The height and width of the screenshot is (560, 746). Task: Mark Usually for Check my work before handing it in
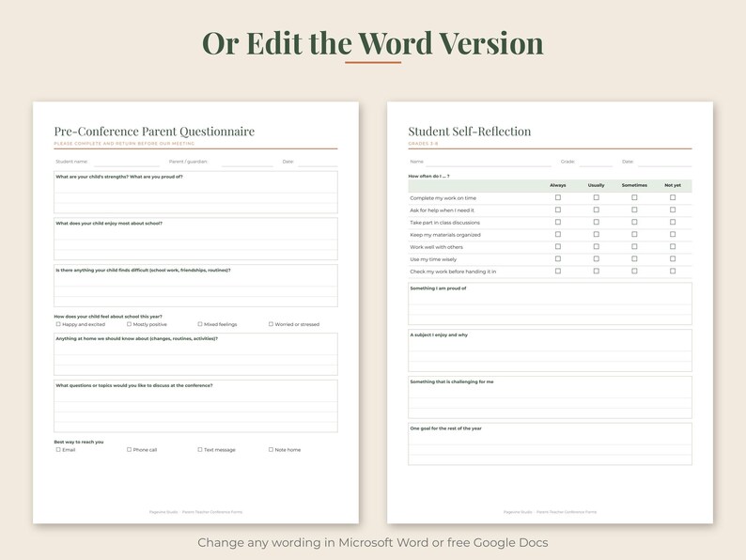tap(596, 272)
